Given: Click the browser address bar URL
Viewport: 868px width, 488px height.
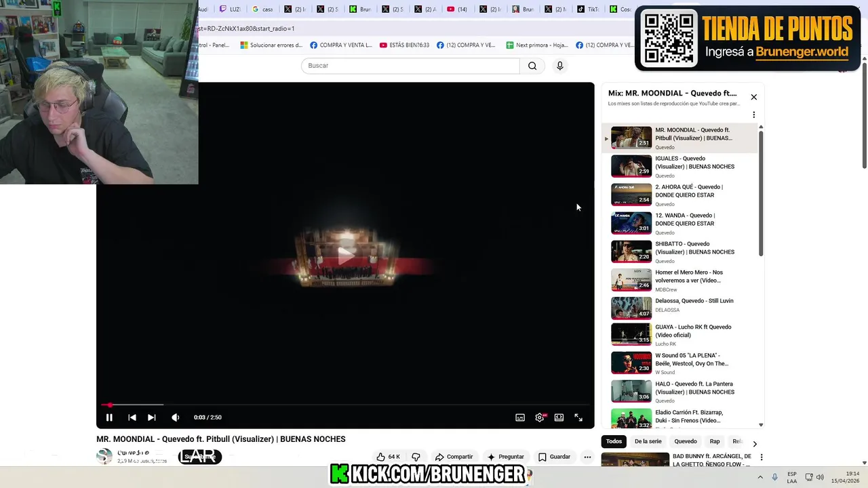Looking at the screenshot, I should click(246, 28).
